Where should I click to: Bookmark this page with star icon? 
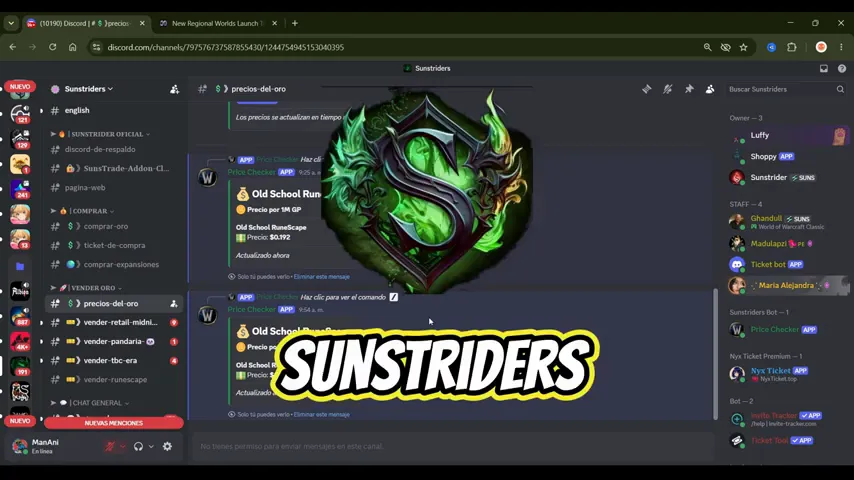point(743,47)
